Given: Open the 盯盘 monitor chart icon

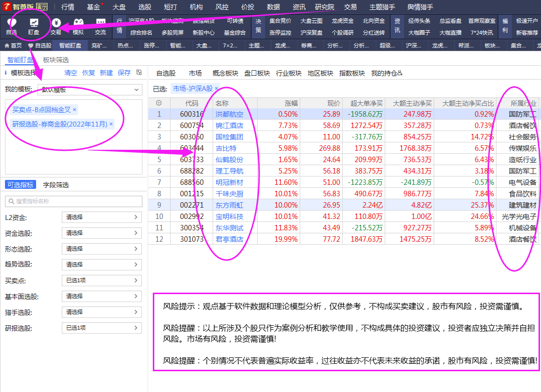Looking at the screenshot, I should pos(34,23).
